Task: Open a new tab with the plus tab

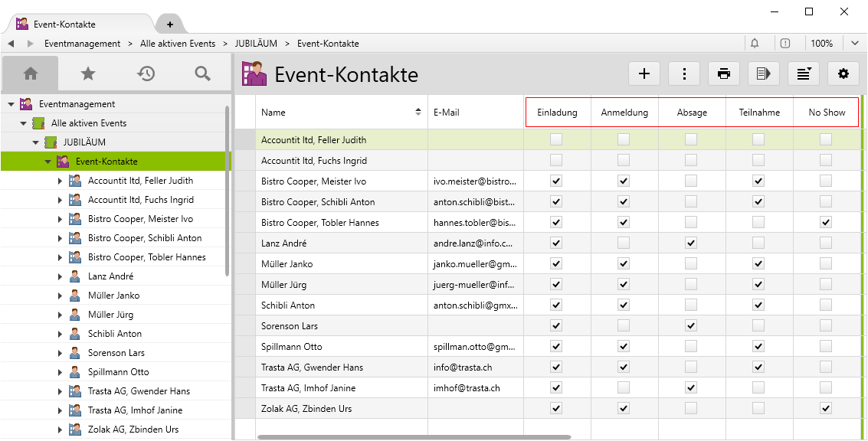Action: coord(169,24)
